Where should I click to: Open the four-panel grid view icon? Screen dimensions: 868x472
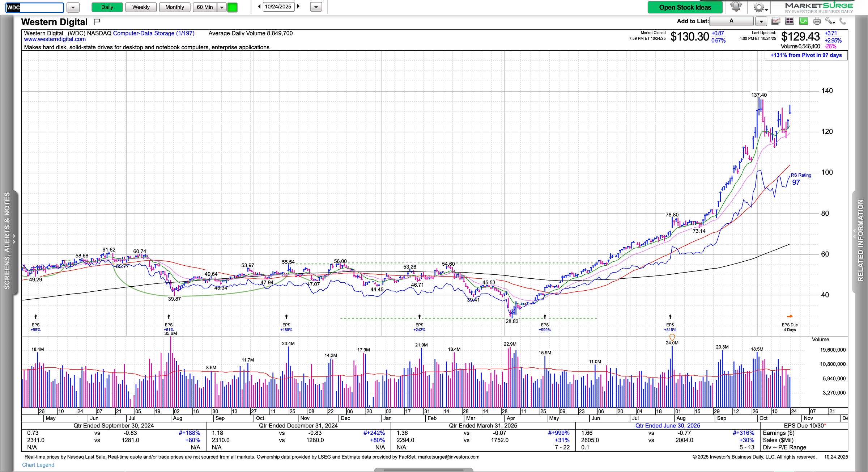click(x=790, y=21)
